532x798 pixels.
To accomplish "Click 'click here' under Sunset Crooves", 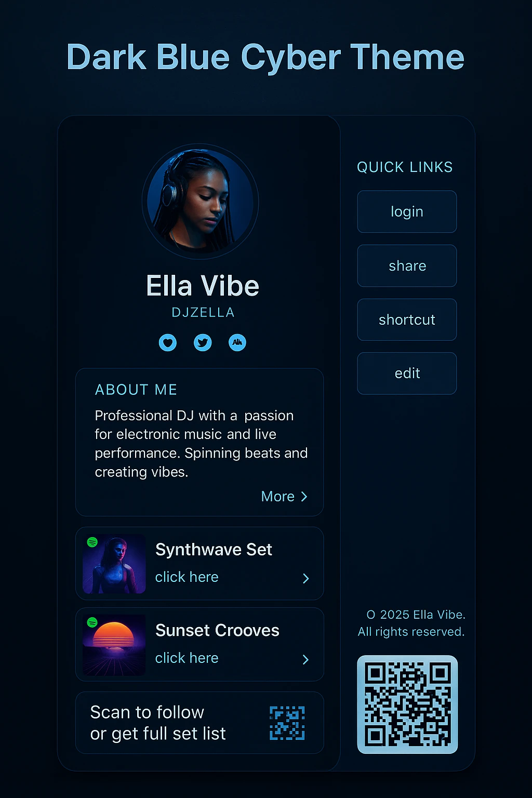I will [187, 658].
